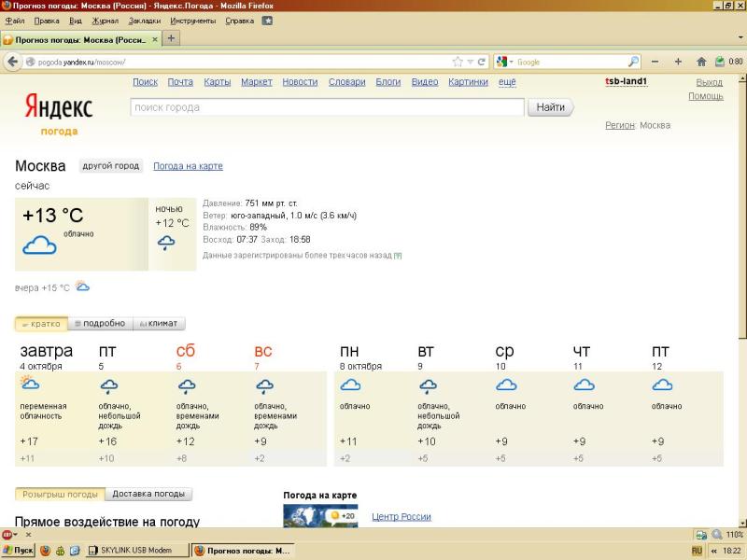Open the Закладки menu
Image resolution: width=747 pixels, height=560 pixels.
[144, 20]
